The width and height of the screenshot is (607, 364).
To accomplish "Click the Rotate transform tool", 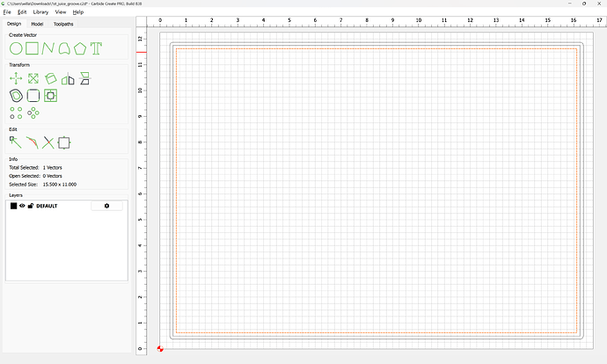I will point(51,78).
